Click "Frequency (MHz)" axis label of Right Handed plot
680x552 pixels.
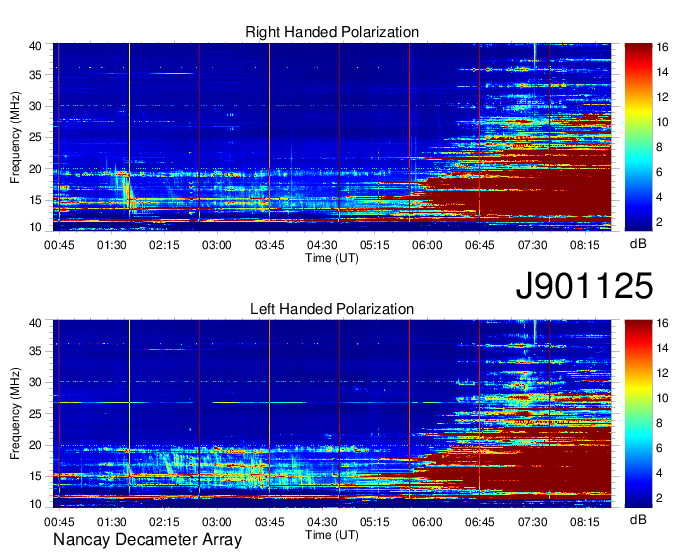(15, 137)
